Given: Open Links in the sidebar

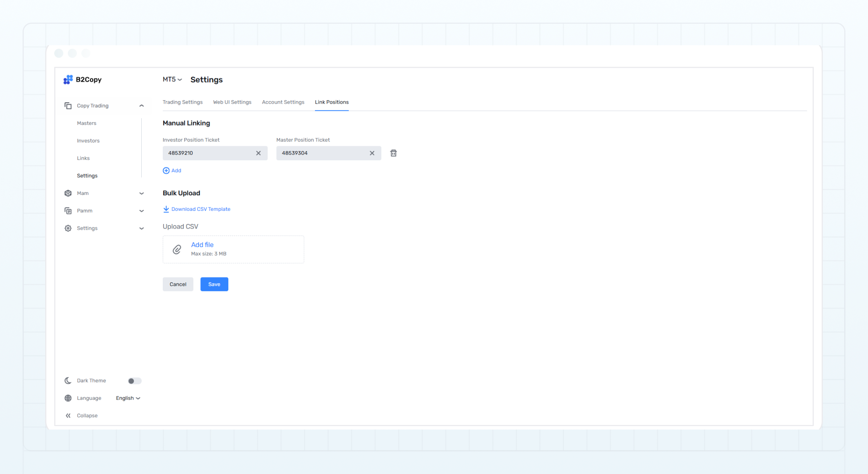Looking at the screenshot, I should pyautogui.click(x=83, y=158).
